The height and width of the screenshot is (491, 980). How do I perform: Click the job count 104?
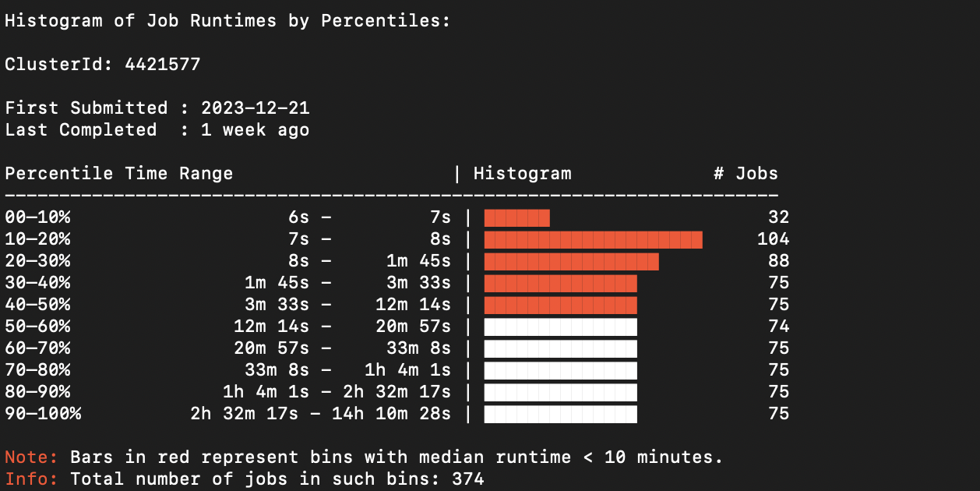773,239
